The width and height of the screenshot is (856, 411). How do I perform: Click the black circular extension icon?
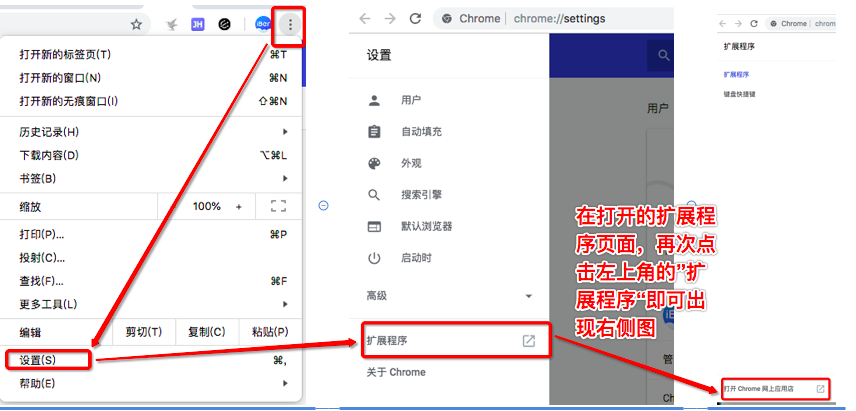click(224, 24)
